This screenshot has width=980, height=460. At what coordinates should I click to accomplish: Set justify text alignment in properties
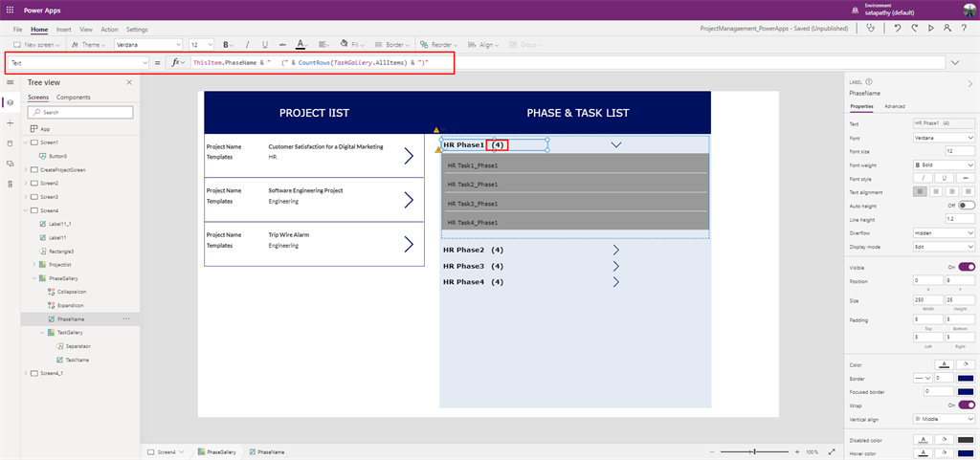pyautogui.click(x=968, y=192)
